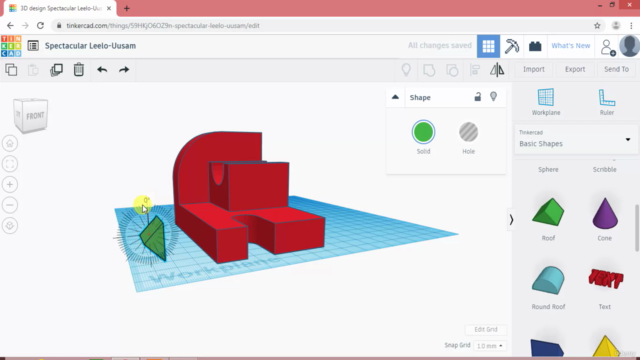The image size is (640, 360).
Task: Toggle shape visibility lightbulb in Shape panel
Action: click(x=493, y=97)
